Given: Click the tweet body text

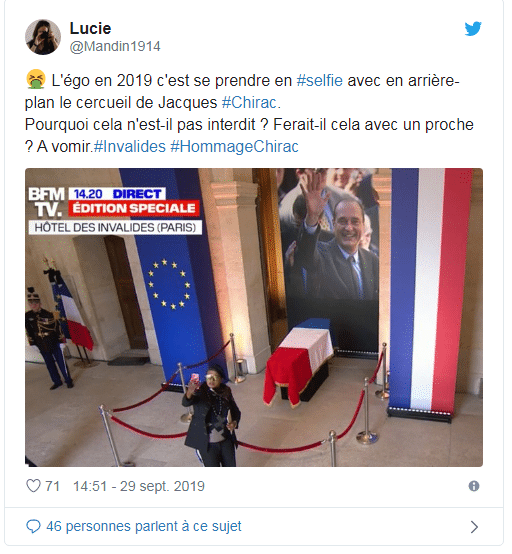Looking at the screenshot, I should 249,113.
